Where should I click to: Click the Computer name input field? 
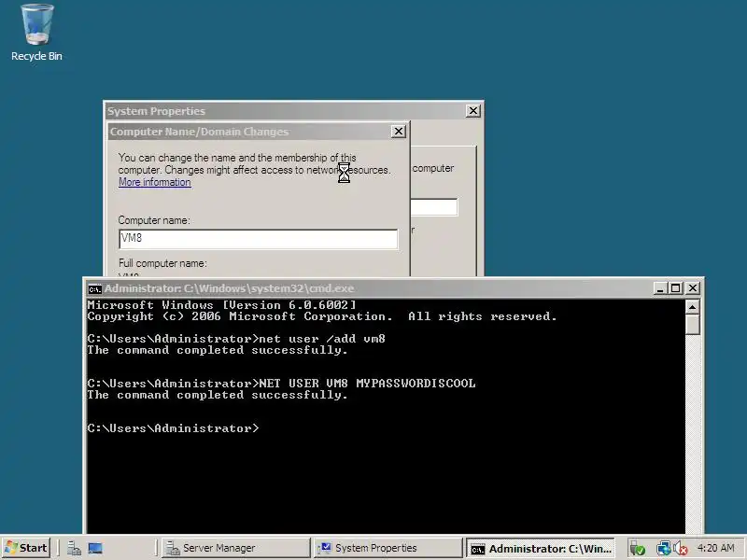[x=259, y=239]
